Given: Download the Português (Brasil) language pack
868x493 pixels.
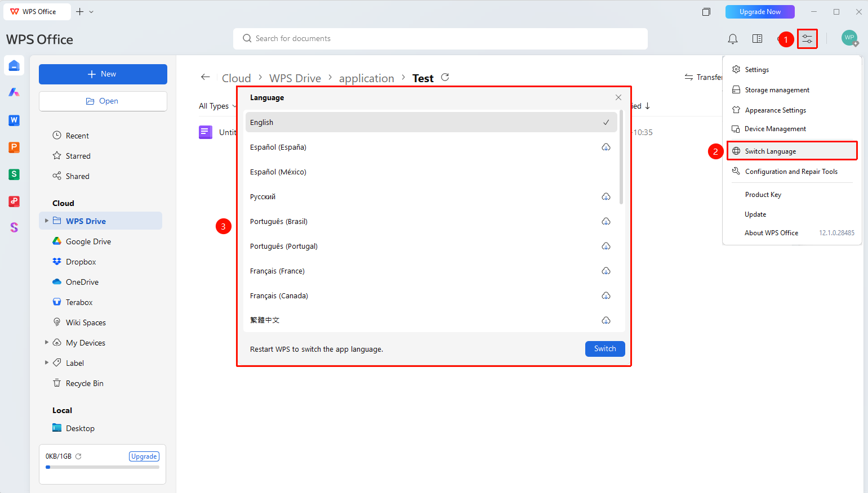Looking at the screenshot, I should point(606,222).
